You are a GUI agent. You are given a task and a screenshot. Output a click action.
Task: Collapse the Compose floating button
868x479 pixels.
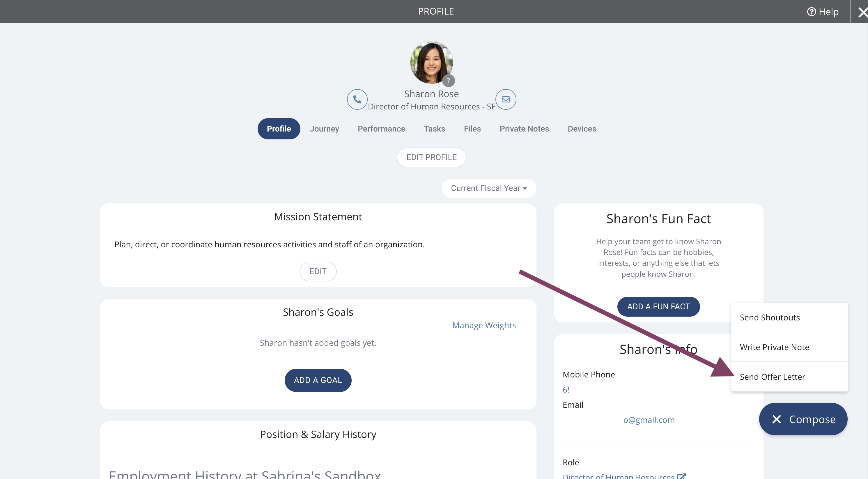coord(803,419)
